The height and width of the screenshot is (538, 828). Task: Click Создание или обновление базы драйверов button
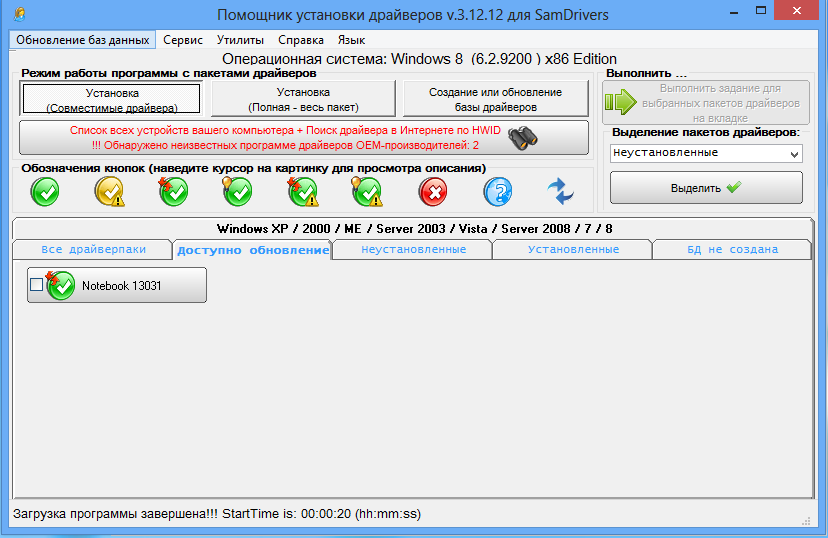tap(495, 99)
